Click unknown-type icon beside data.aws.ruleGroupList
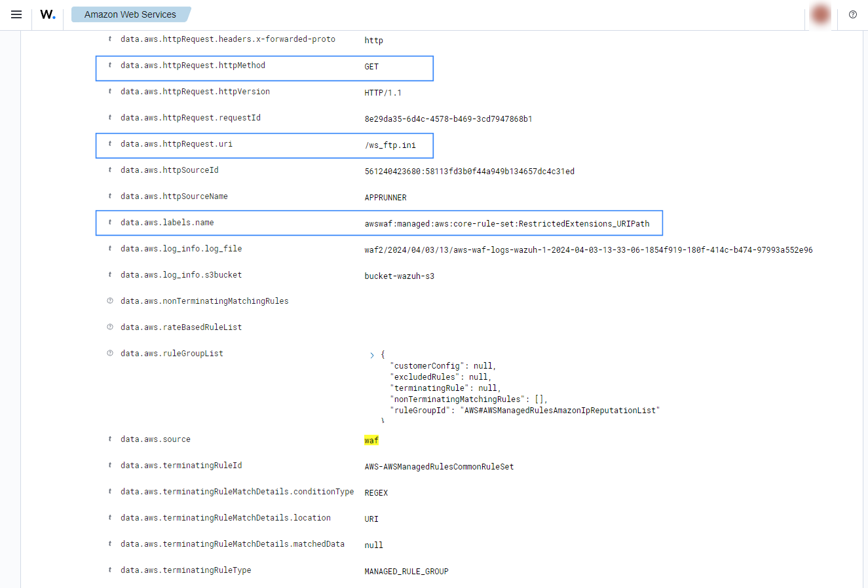Screen dimensions: 868x588 (110, 354)
